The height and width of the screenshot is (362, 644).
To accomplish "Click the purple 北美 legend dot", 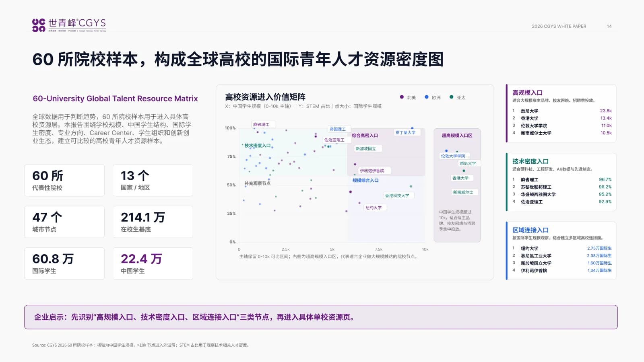I will click(x=402, y=97).
